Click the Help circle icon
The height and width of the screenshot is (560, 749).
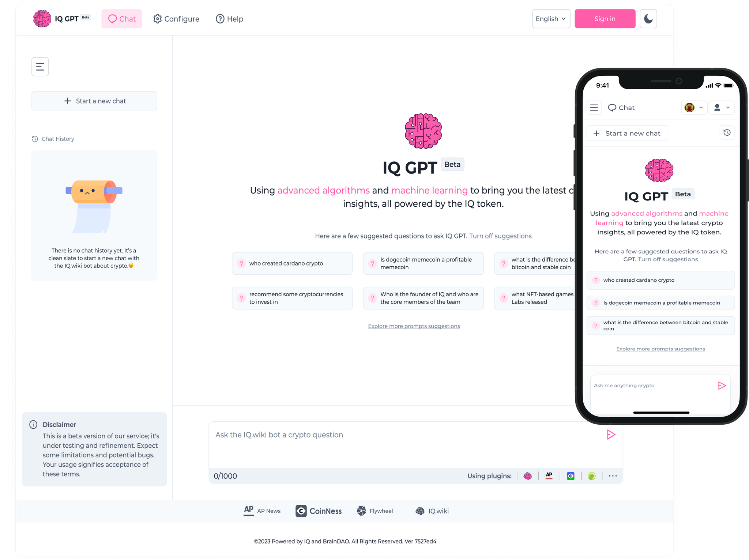click(x=220, y=19)
